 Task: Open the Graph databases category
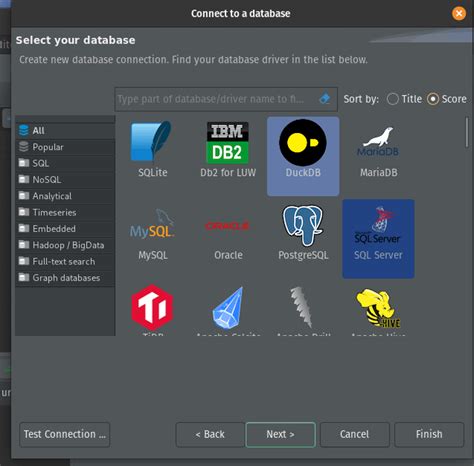click(65, 278)
